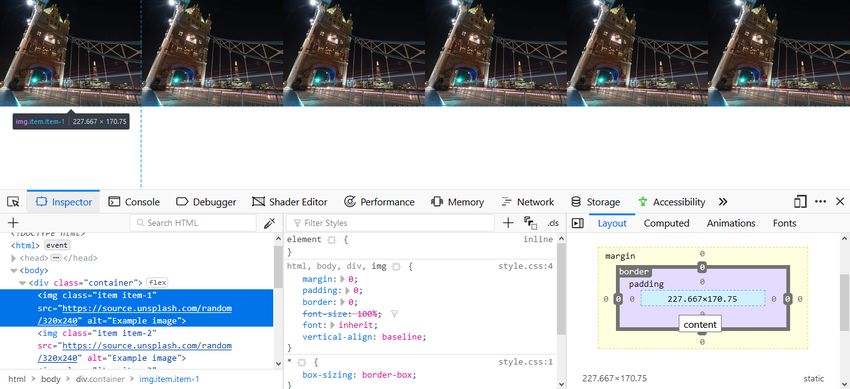Switch to the Animations sidebar tab

click(x=731, y=223)
